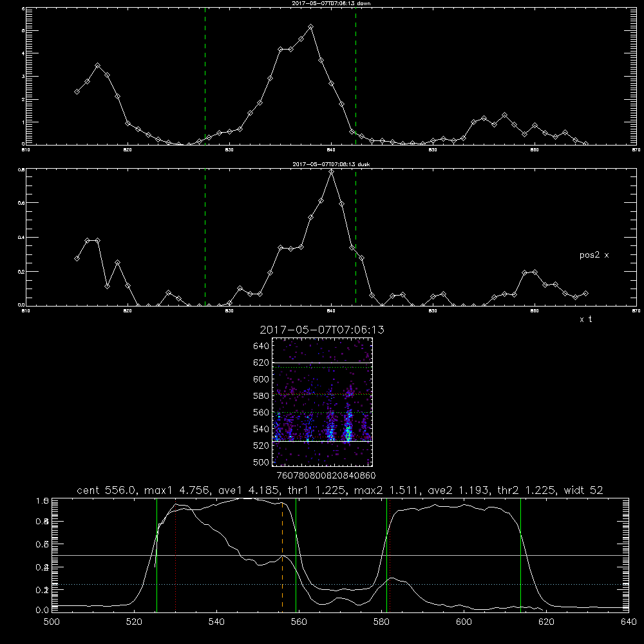Click heatmap y-axis label '600'
The width and height of the screenshot is (644, 644).
click(x=261, y=379)
